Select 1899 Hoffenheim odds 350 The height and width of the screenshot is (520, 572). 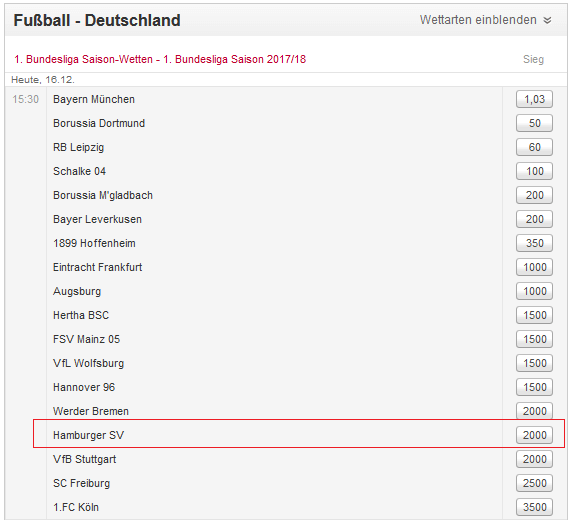[534, 243]
